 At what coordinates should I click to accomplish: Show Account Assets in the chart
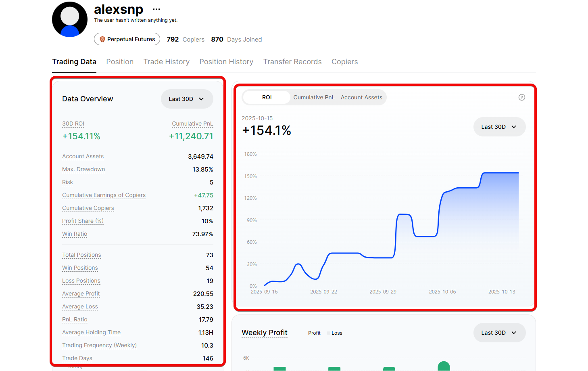tap(361, 97)
